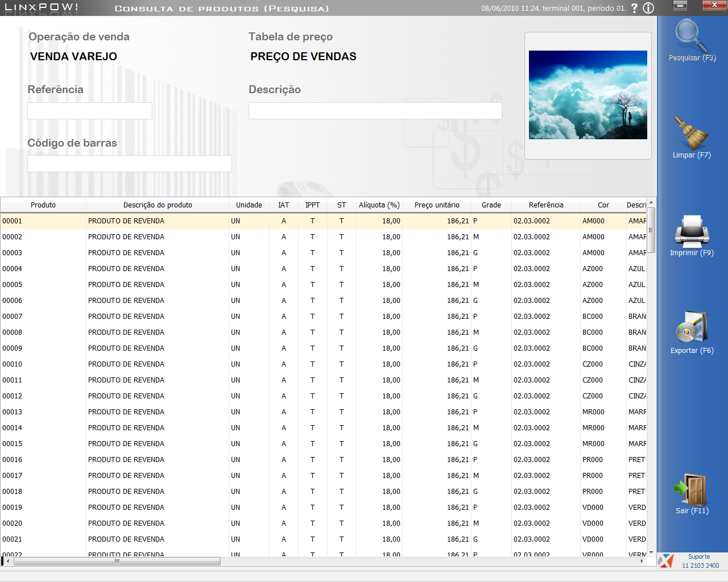The width and height of the screenshot is (728, 582).
Task: Select product code 00019
Action: pos(12,508)
